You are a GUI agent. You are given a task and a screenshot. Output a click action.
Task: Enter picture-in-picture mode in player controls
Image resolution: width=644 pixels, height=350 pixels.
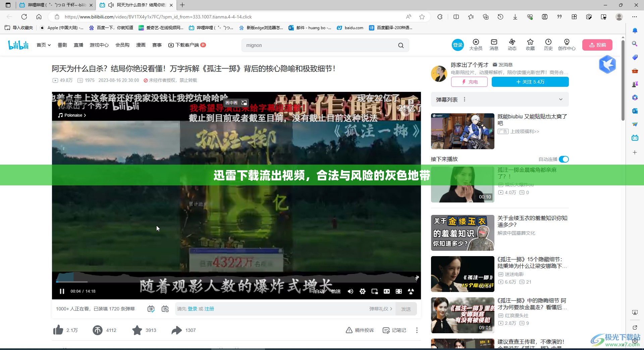pos(375,291)
